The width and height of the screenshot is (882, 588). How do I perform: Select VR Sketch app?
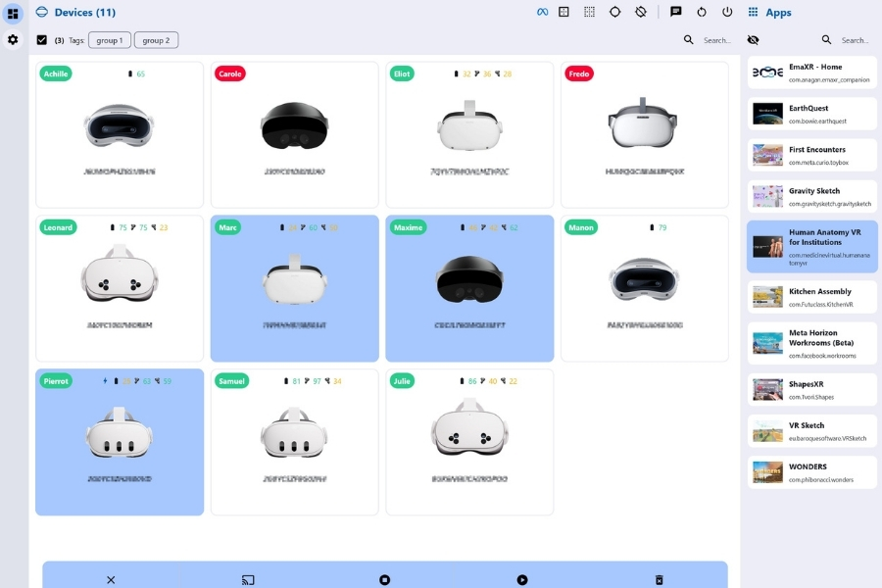(x=812, y=431)
